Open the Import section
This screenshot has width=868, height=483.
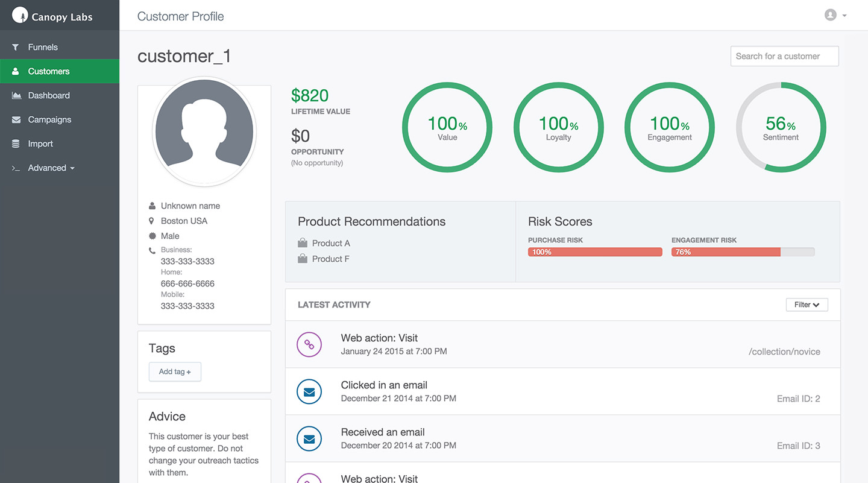click(60, 144)
